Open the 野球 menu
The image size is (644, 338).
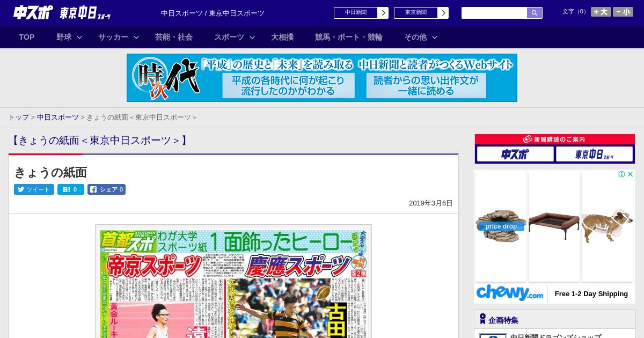point(64,37)
